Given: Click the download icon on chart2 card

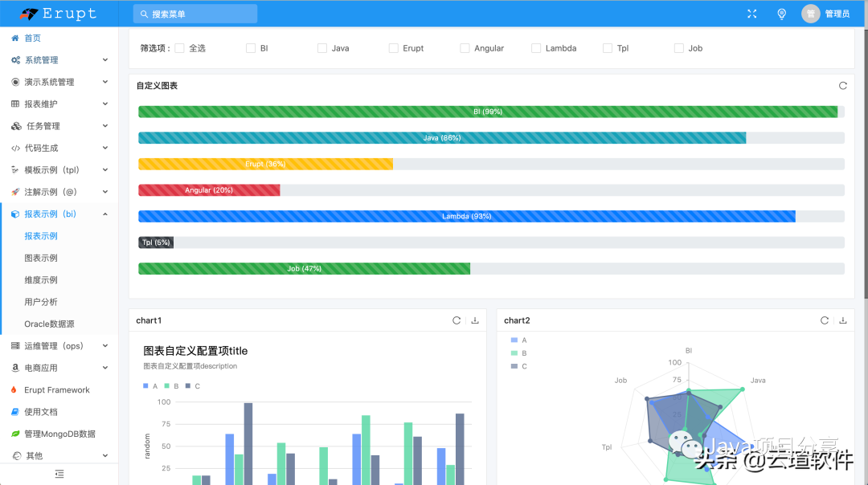Looking at the screenshot, I should tap(842, 320).
